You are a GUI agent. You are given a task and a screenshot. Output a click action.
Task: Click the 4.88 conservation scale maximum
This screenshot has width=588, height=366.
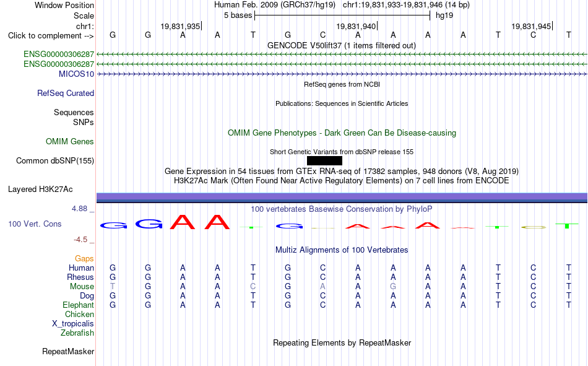point(79,208)
